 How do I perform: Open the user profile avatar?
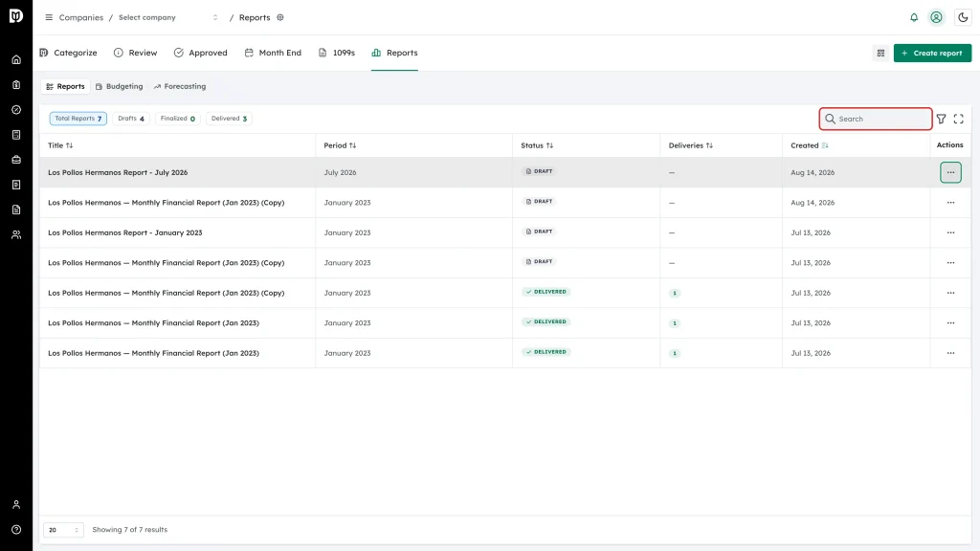tap(936, 17)
